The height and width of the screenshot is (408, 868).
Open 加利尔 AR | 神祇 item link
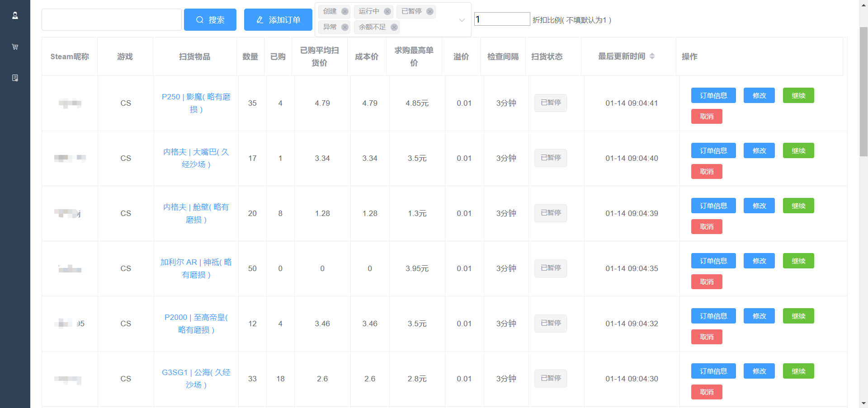[196, 268]
